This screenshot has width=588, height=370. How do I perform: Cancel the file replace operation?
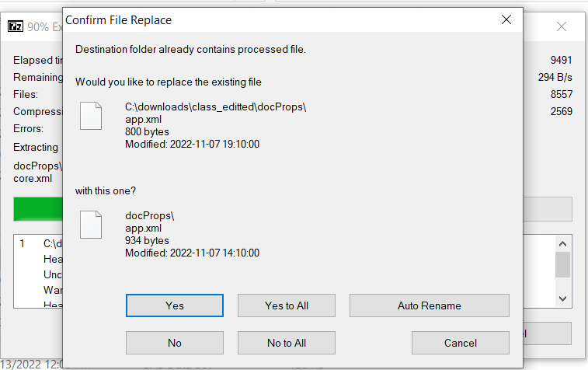coord(460,343)
